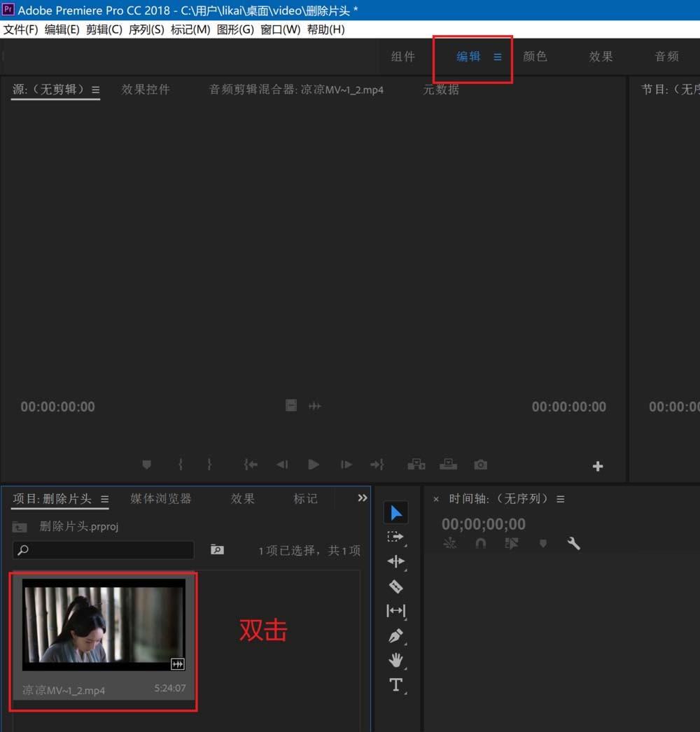
Task: Open the Timeline panel menu
Action: (x=561, y=498)
